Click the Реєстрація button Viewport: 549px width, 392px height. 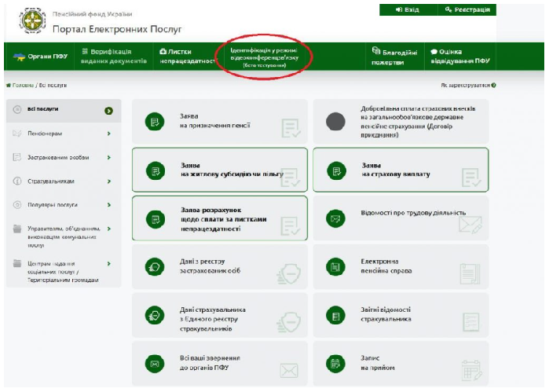(467, 9)
